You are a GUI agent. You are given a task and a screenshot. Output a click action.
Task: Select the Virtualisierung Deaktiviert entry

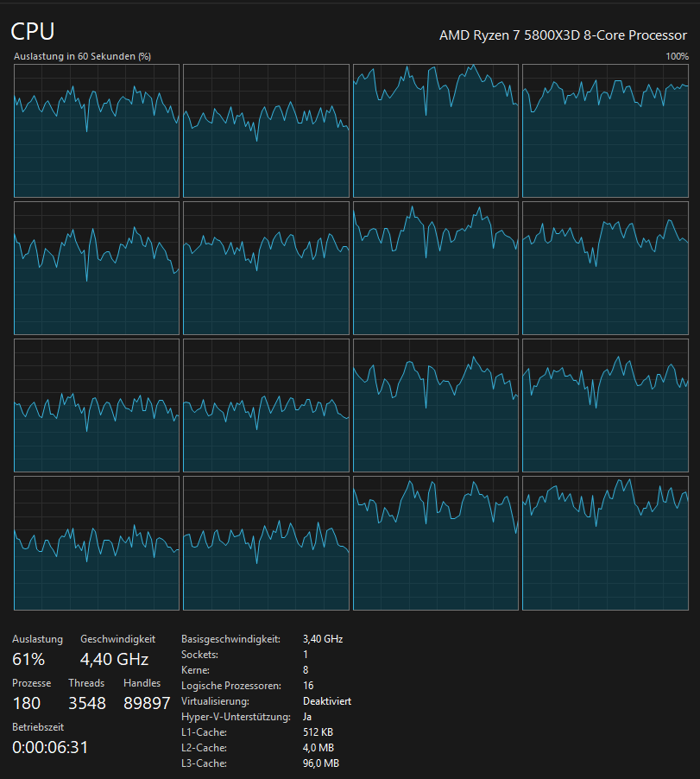327,700
